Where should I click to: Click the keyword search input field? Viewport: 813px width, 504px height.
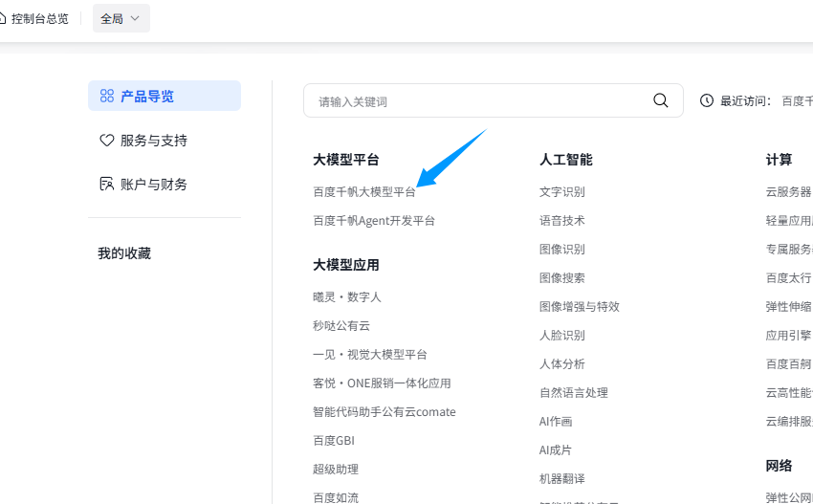coord(478,100)
